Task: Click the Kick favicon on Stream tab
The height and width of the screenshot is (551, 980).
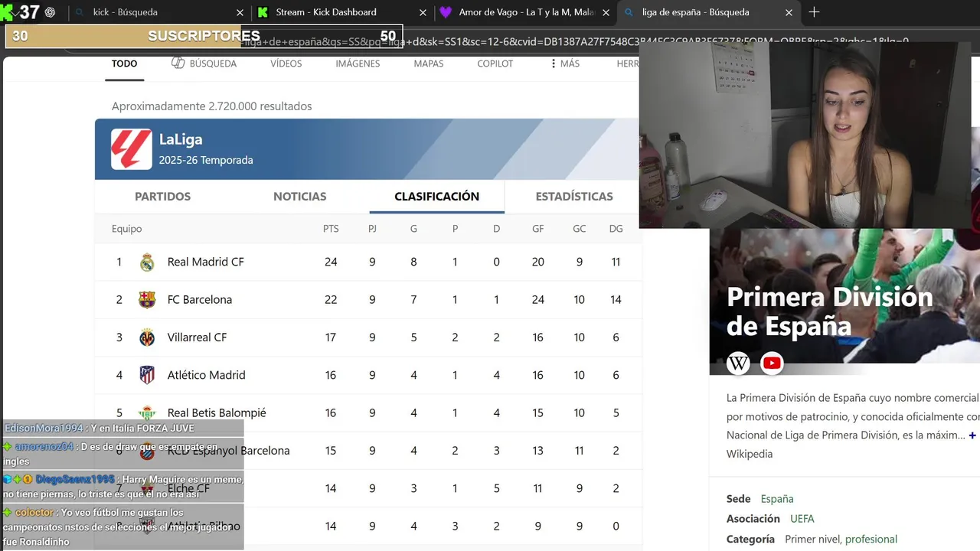Action: pos(263,12)
